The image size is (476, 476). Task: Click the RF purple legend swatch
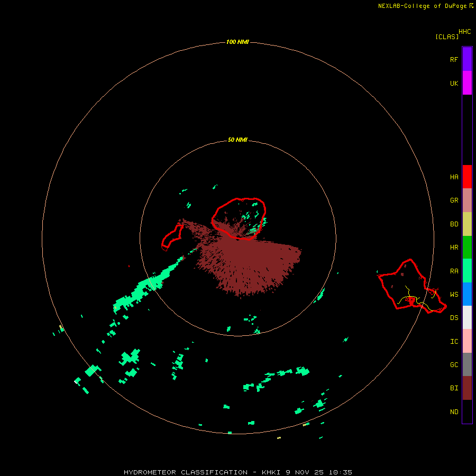pos(467,59)
